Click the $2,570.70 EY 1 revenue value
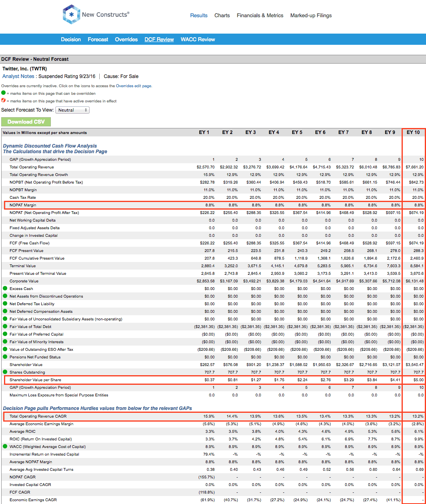 coord(206,167)
